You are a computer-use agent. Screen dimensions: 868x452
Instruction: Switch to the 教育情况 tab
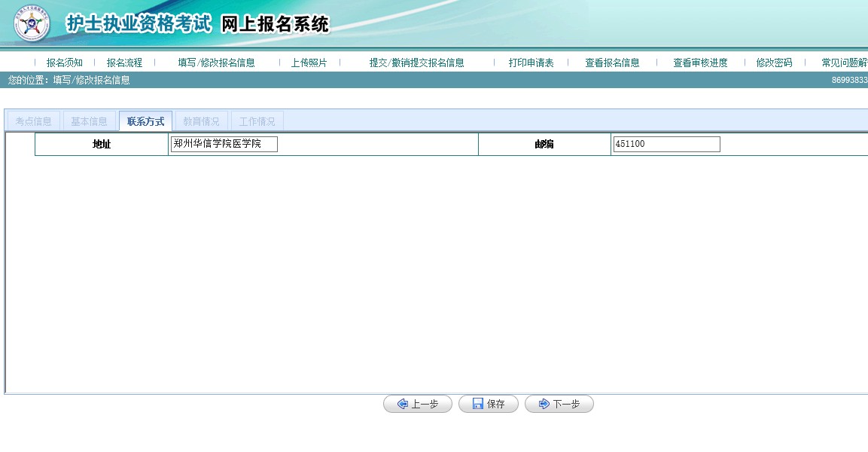pos(201,121)
